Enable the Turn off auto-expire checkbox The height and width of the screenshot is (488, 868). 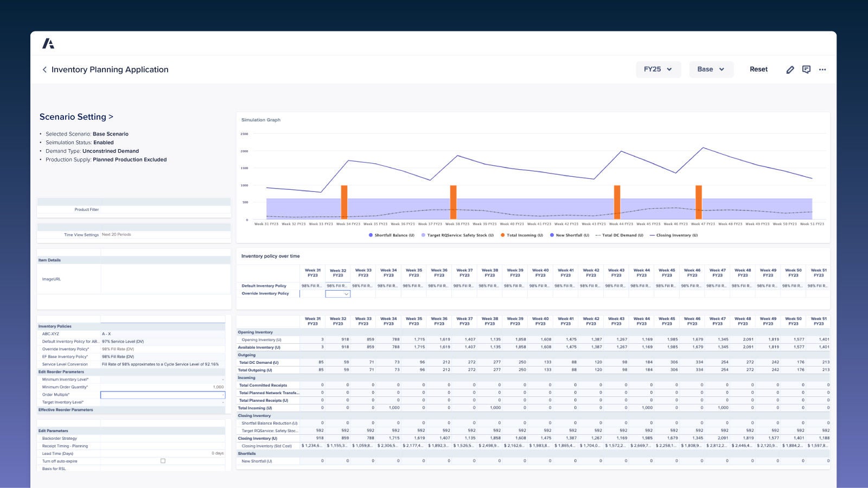click(x=163, y=461)
